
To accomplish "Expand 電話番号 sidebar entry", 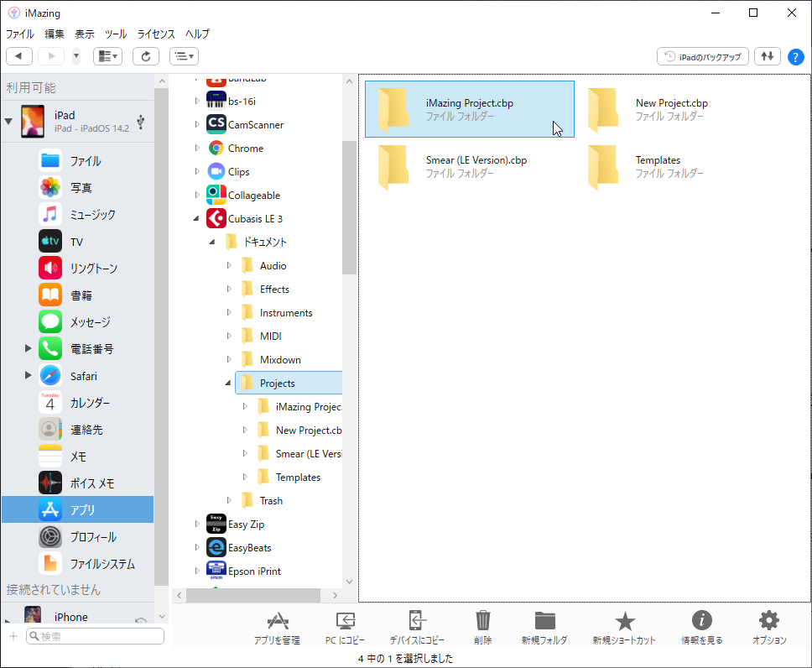I will point(29,348).
